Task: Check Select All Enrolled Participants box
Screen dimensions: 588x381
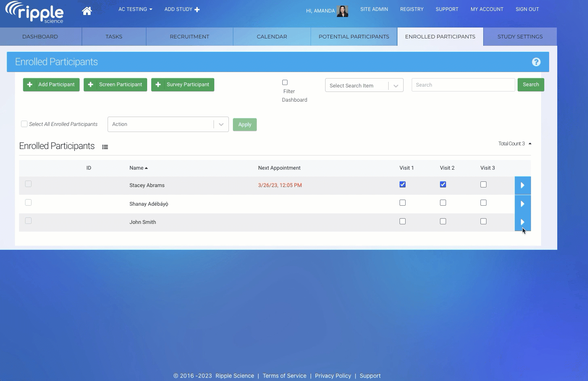Action: coord(24,124)
